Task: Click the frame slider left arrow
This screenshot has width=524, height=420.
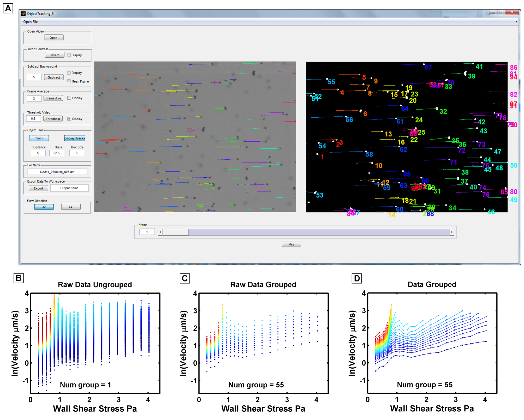Action: pos(160,232)
